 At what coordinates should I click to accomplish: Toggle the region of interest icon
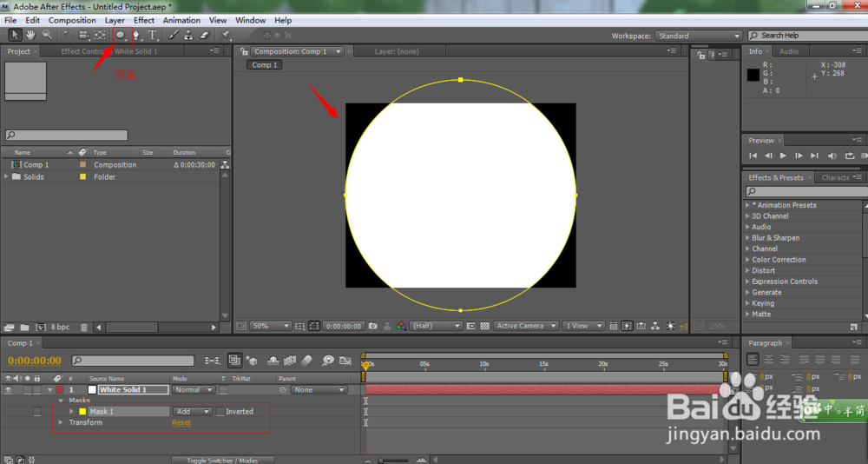click(470, 326)
